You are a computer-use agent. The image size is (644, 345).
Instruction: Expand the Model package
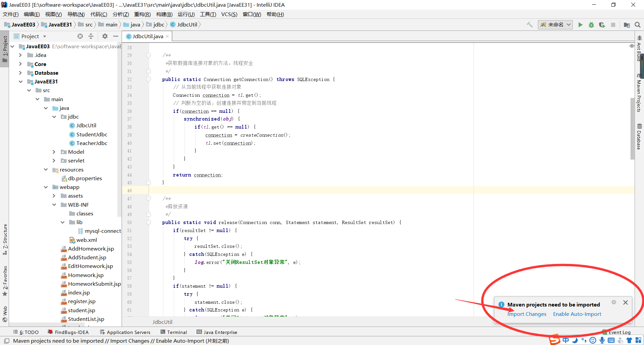pyautogui.click(x=54, y=152)
